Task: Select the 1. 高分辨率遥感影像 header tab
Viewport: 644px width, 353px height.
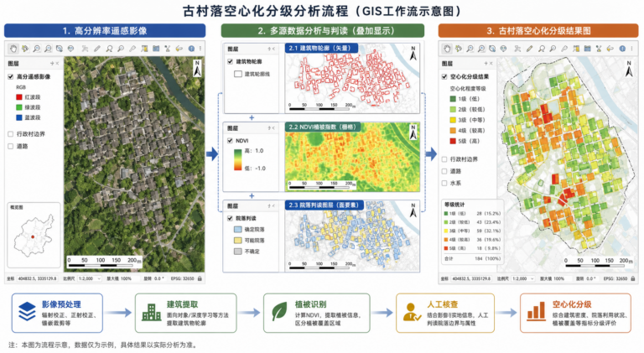Action: 105,31
